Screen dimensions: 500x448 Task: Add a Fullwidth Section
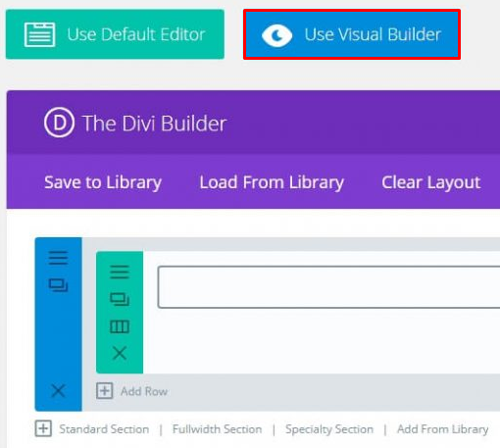coord(218,429)
